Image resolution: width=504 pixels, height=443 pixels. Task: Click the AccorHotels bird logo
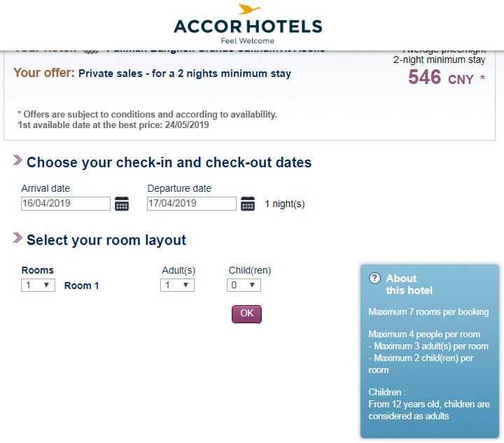pyautogui.click(x=248, y=8)
